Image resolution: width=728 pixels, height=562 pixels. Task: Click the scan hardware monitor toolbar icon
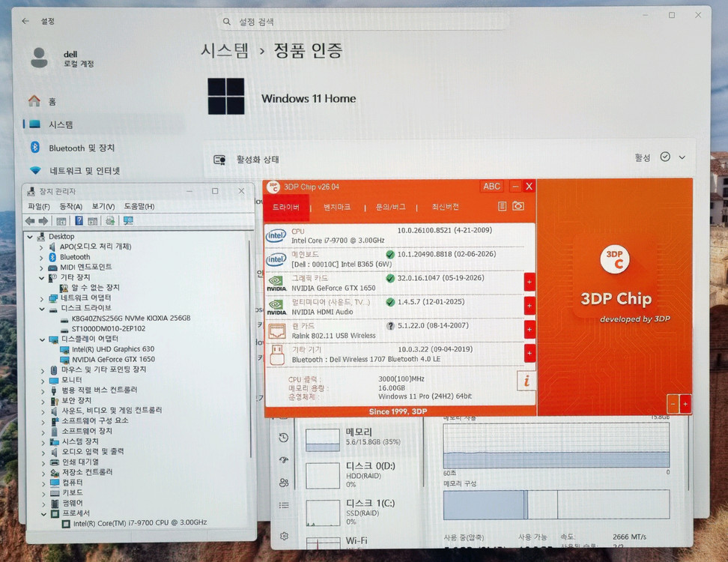(x=128, y=220)
